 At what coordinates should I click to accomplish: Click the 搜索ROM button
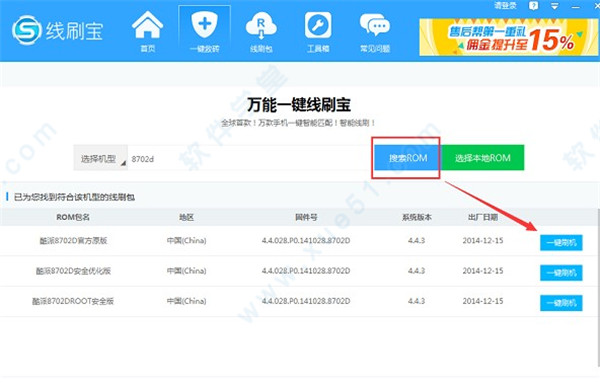pos(408,158)
